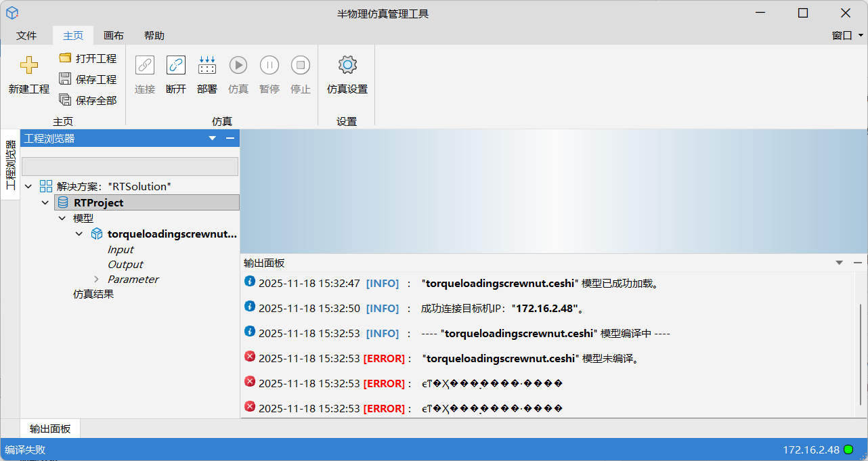Collapse the RTProject tree node
The height and width of the screenshot is (461, 868).
pos(45,202)
